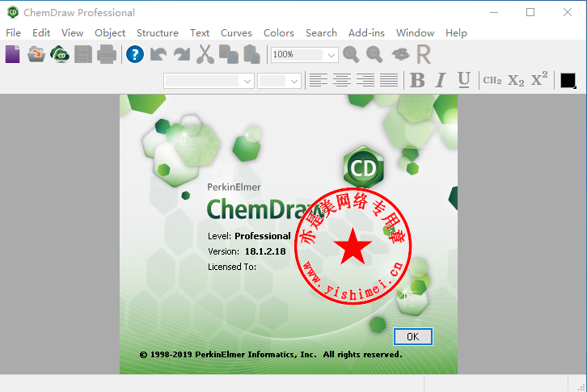Screen dimensions: 587x392
Task: Copy selection with the copy icon
Action: (x=229, y=54)
